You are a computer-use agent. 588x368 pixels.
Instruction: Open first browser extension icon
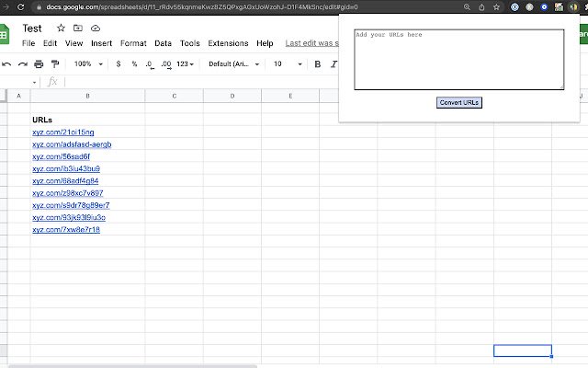tap(514, 6)
